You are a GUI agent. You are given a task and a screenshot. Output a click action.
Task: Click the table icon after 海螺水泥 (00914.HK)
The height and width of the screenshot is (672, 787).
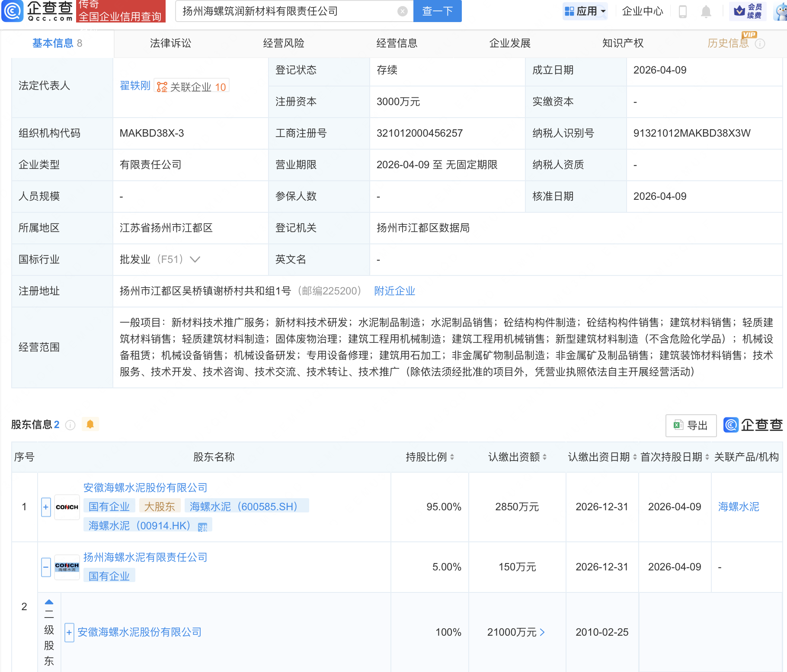click(202, 527)
